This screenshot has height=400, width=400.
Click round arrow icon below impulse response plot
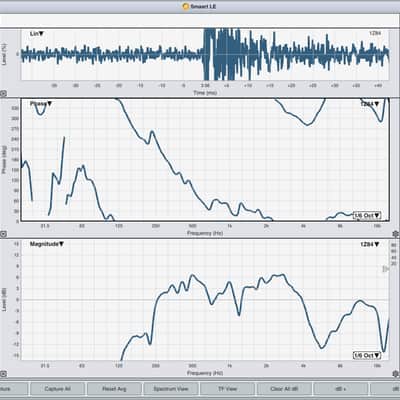pyautogui.click(x=3, y=93)
